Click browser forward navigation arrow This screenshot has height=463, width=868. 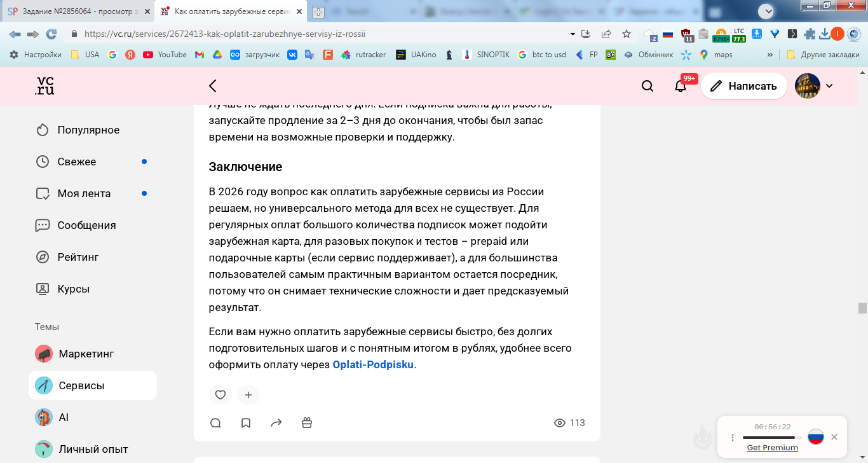point(33,34)
